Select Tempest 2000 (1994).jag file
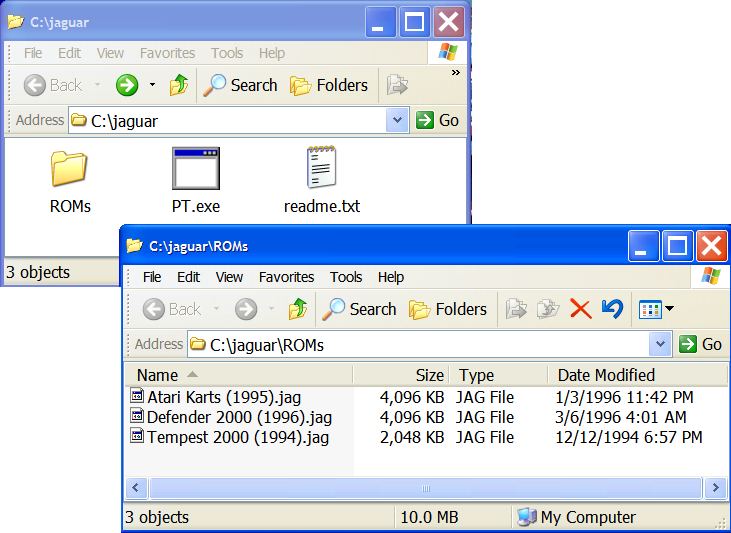 tap(237, 437)
